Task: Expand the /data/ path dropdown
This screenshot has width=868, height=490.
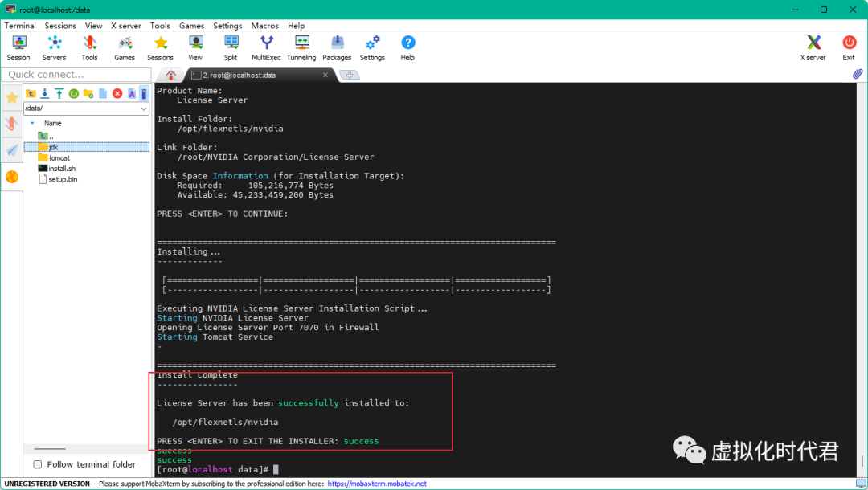Action: coord(144,108)
